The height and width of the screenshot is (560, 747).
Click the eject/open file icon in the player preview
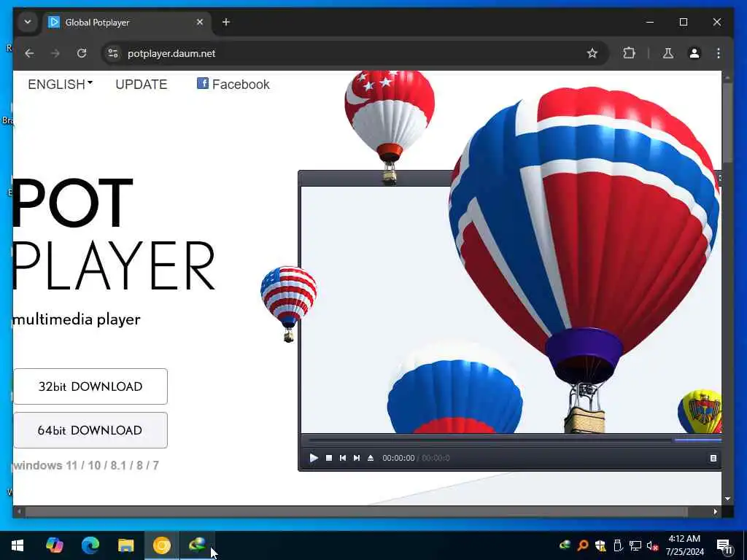click(371, 458)
